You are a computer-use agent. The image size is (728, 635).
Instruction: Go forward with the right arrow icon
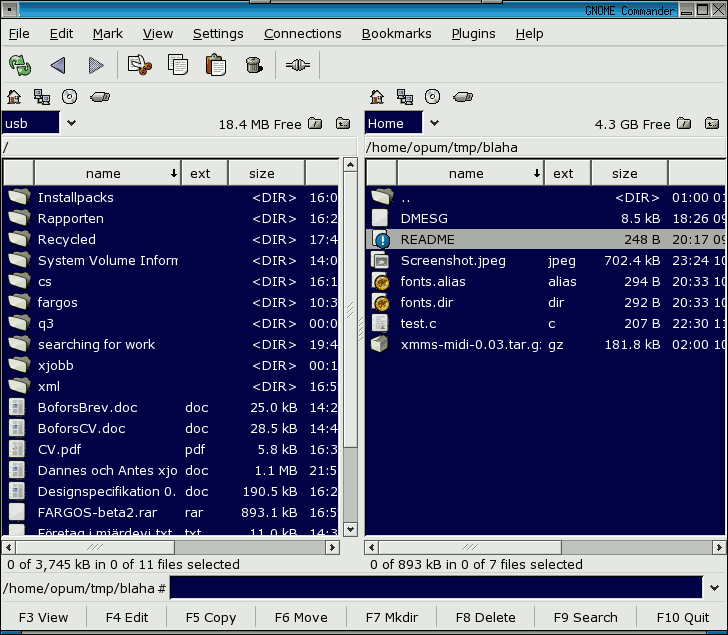[x=96, y=66]
